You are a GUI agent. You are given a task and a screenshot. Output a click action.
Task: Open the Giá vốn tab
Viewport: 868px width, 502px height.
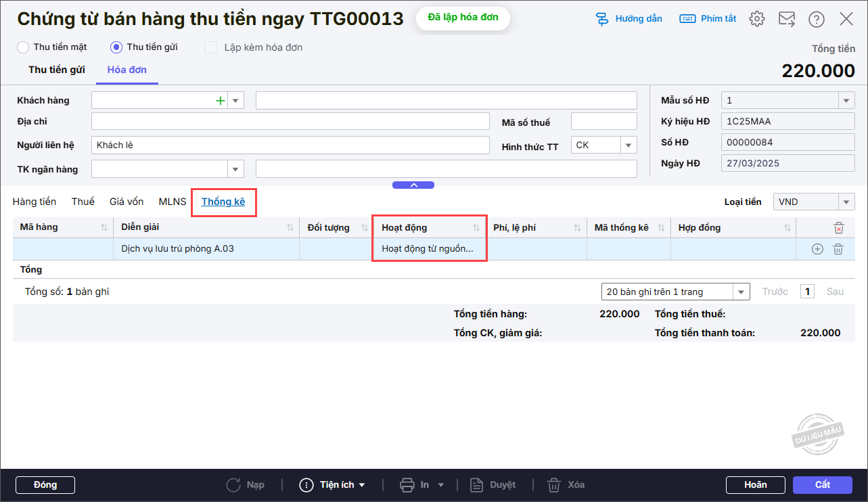click(x=127, y=202)
